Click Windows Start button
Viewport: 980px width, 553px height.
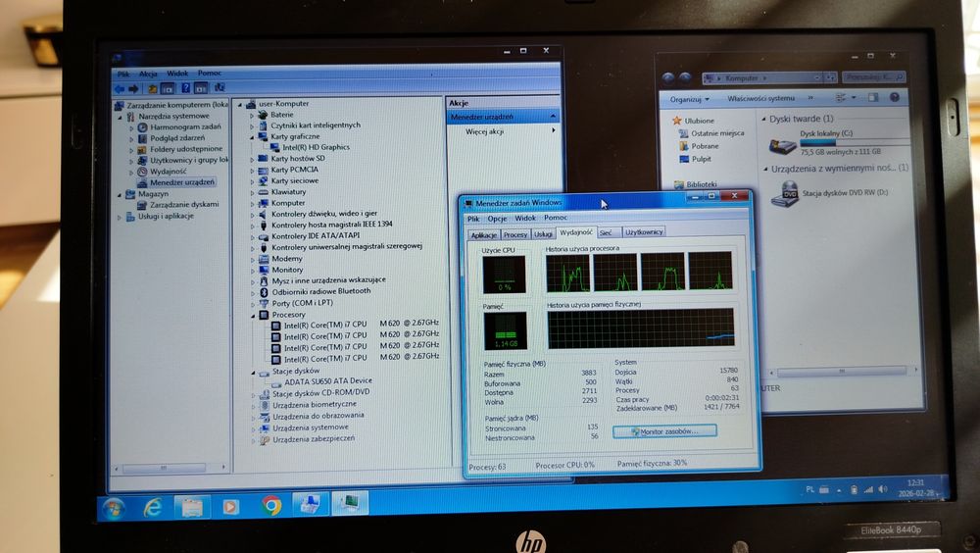tap(115, 509)
